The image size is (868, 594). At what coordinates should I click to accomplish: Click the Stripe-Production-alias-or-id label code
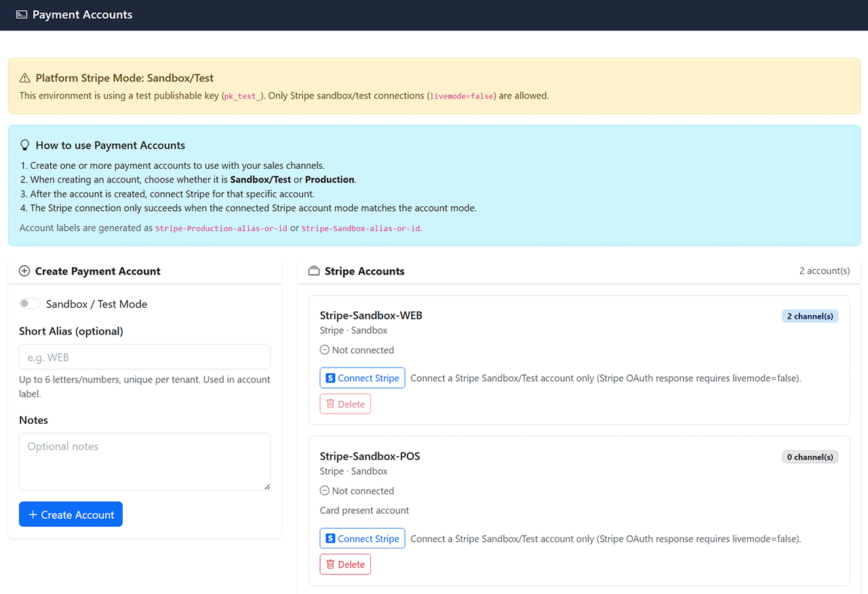click(x=221, y=229)
